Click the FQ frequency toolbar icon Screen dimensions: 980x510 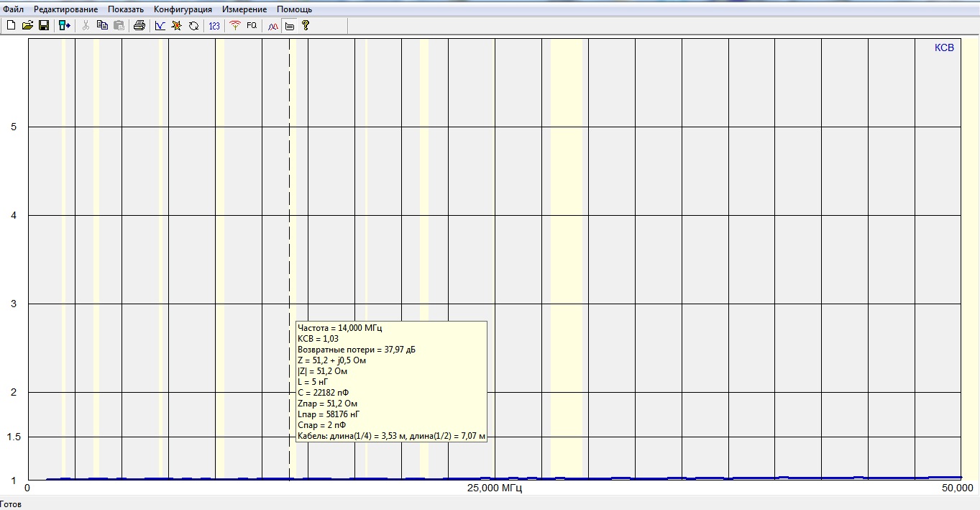(x=252, y=25)
